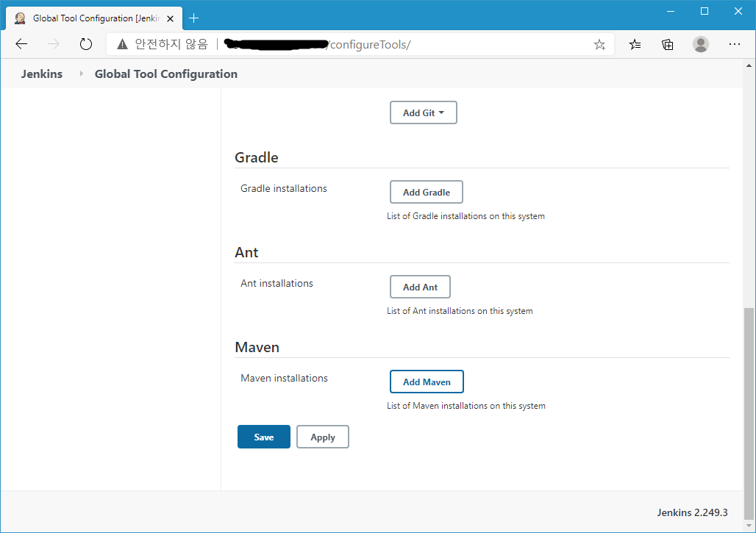Save the tool configuration
Screen dimensions: 756x533
pos(264,437)
